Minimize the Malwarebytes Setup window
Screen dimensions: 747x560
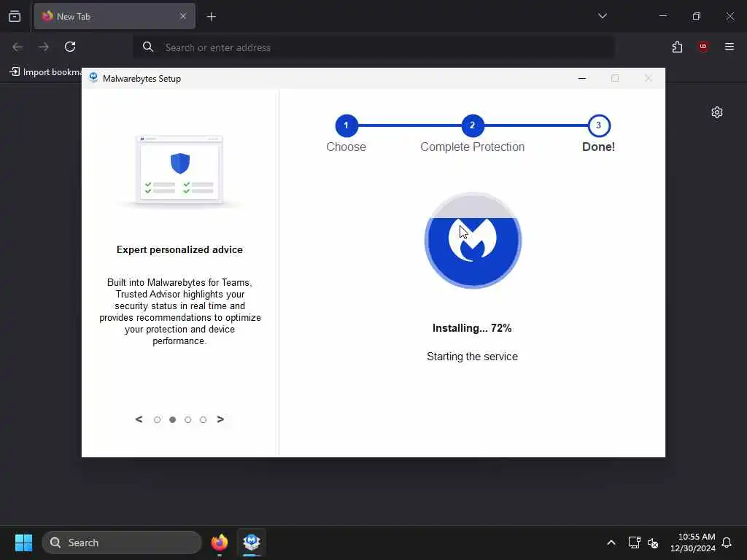point(581,78)
